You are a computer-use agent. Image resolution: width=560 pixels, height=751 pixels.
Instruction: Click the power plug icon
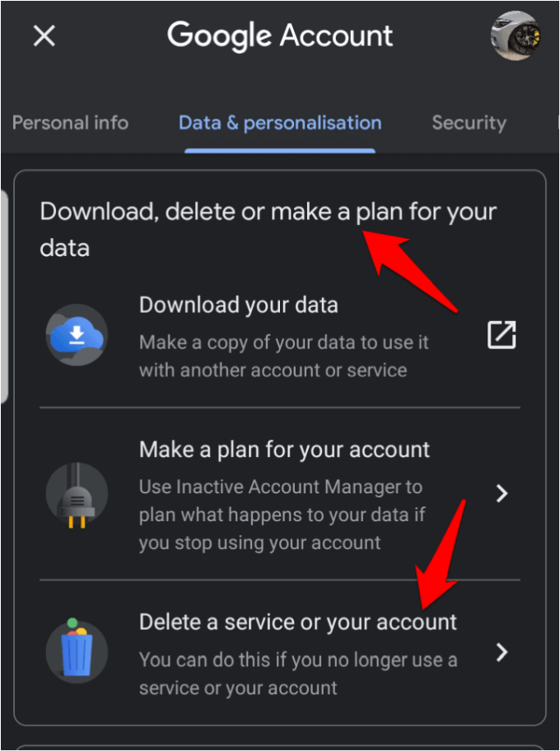pyautogui.click(x=77, y=494)
